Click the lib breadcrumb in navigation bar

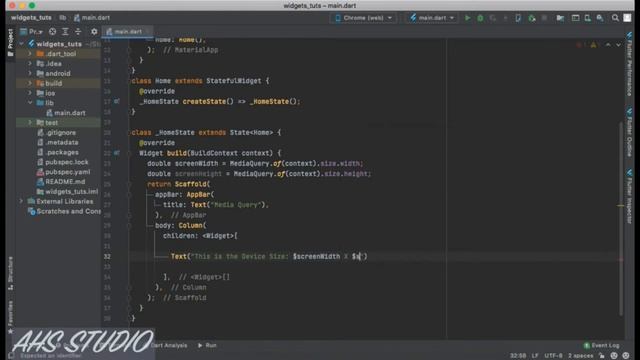pos(62,18)
